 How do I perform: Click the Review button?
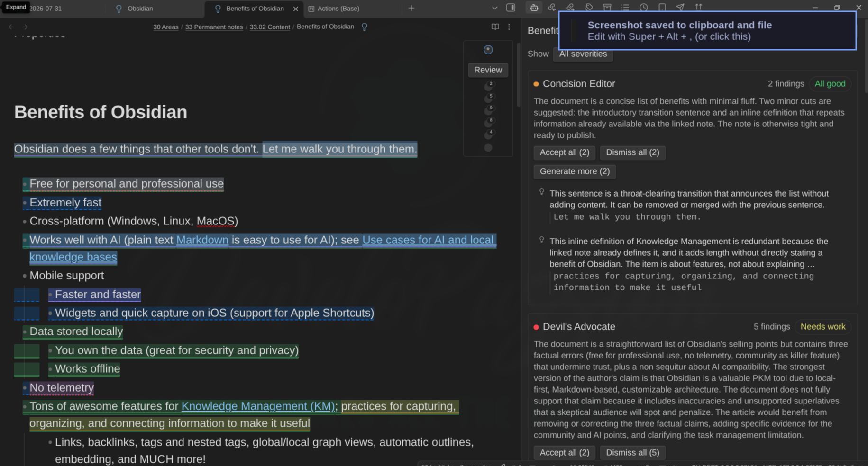[x=488, y=70]
